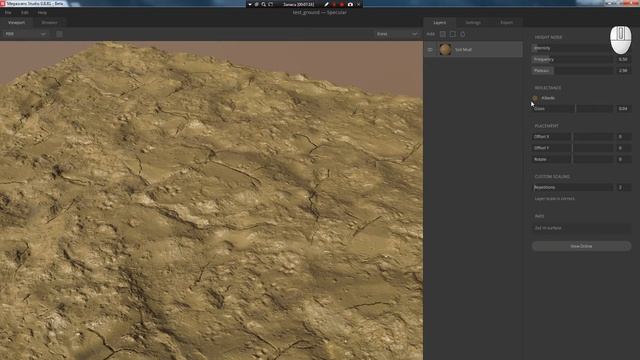Open the dropdown left of the Add label
Viewport: 640px width, 360px height.
tap(396, 34)
